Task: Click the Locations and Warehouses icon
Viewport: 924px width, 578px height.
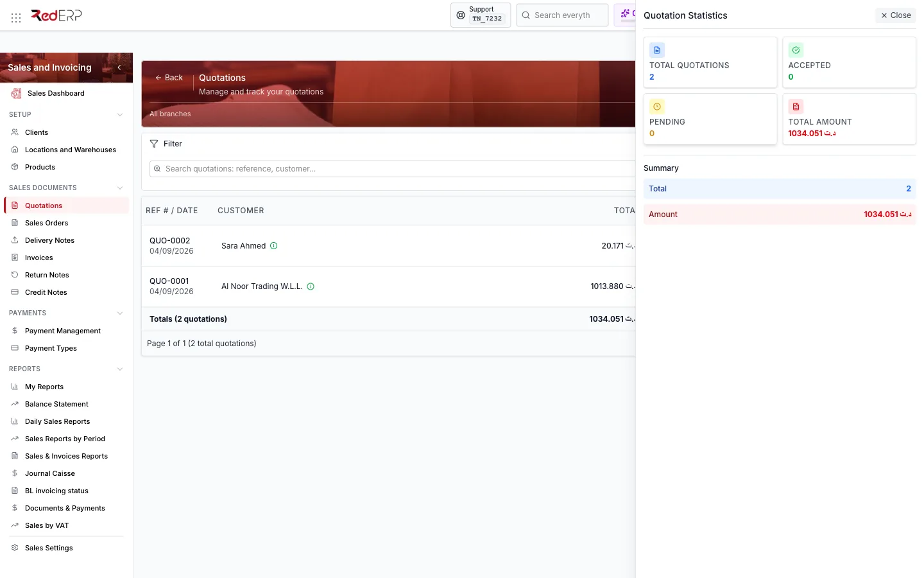Action: pyautogui.click(x=15, y=150)
